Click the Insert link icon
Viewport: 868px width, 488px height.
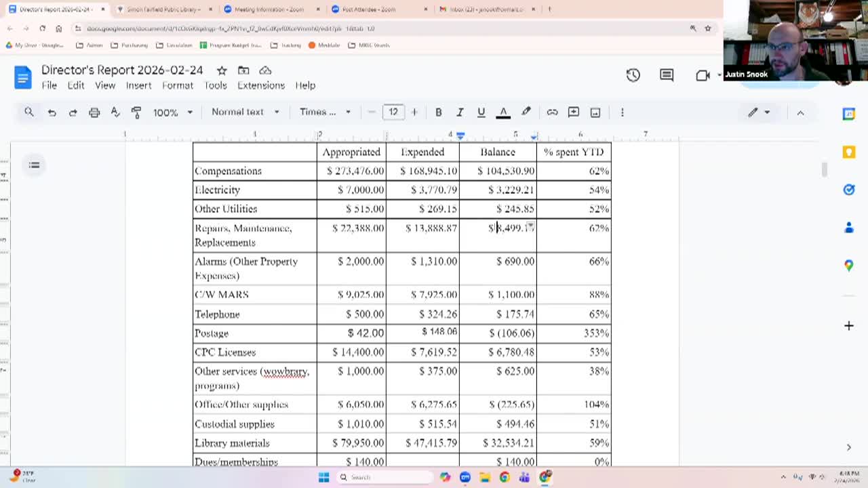[x=552, y=113]
